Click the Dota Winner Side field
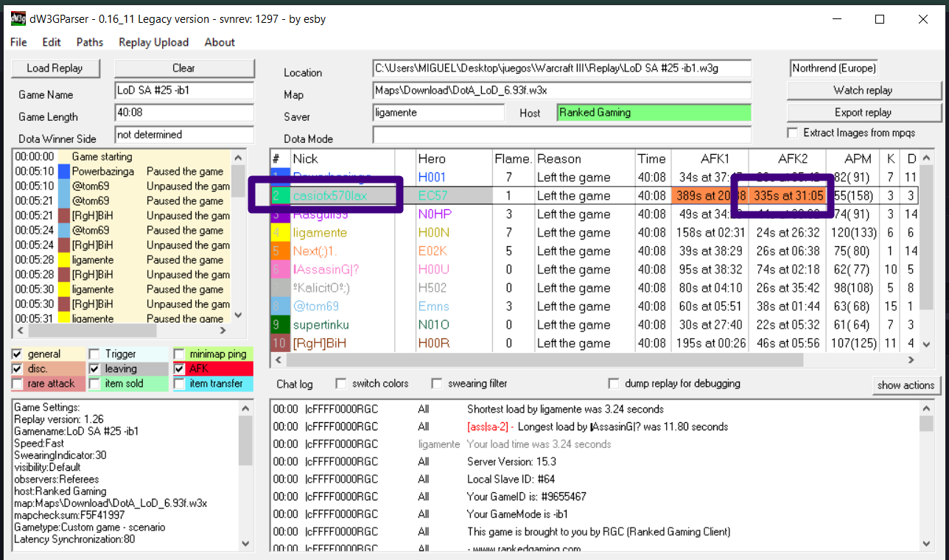Screen dimensions: 949x560 point(184,135)
